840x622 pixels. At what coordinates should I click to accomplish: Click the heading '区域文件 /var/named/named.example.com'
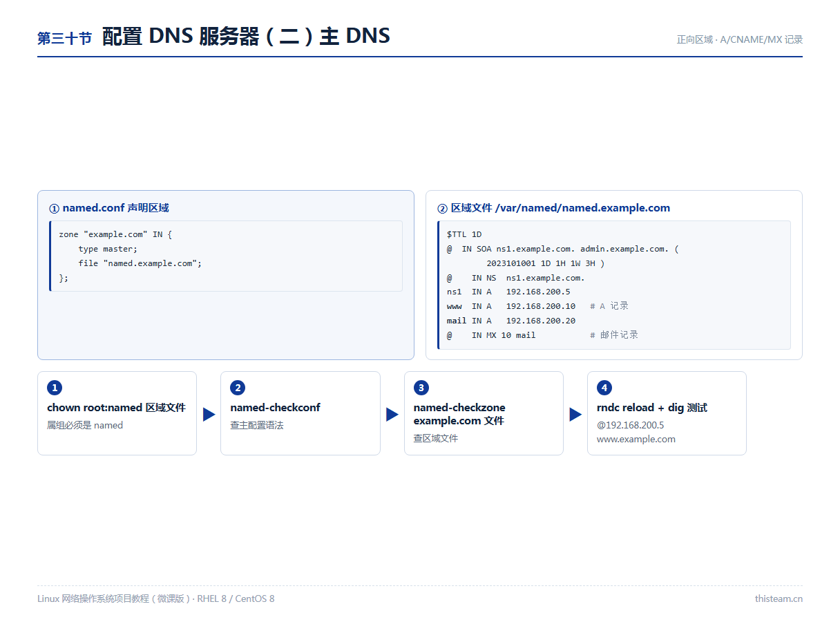point(554,208)
